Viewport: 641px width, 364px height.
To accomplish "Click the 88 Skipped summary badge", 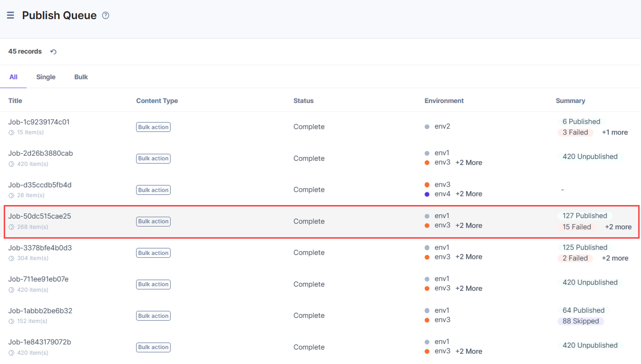I will pos(581,321).
